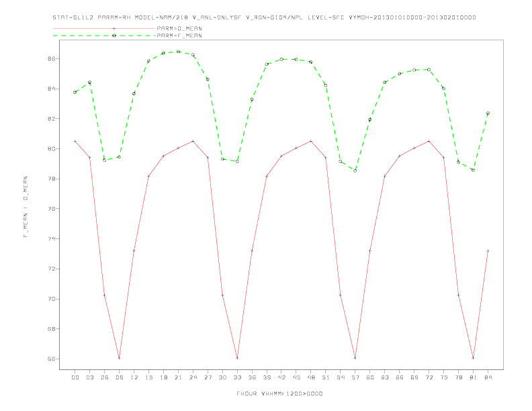Click x-axis tick label 51

click(326, 377)
